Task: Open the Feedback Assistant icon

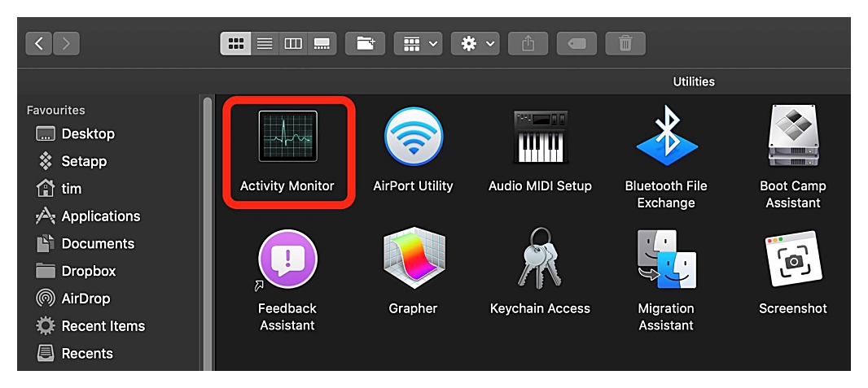Action: click(x=287, y=259)
